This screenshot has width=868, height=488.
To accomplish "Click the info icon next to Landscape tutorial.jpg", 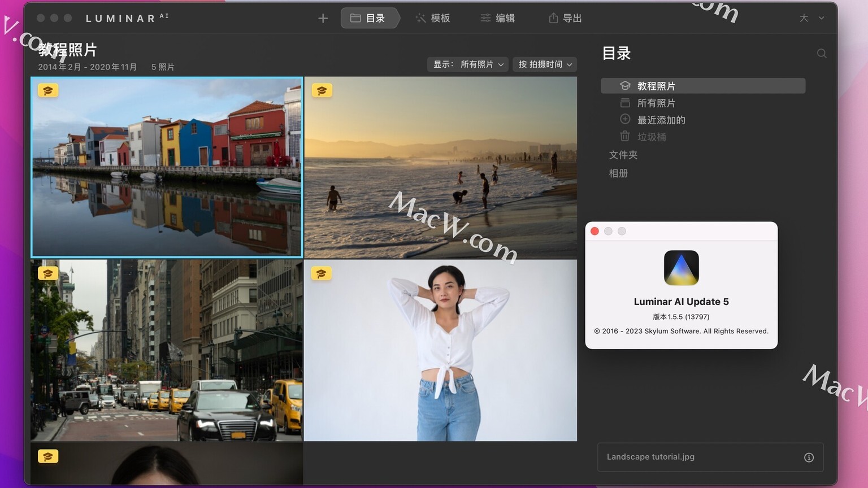I will 809,457.
